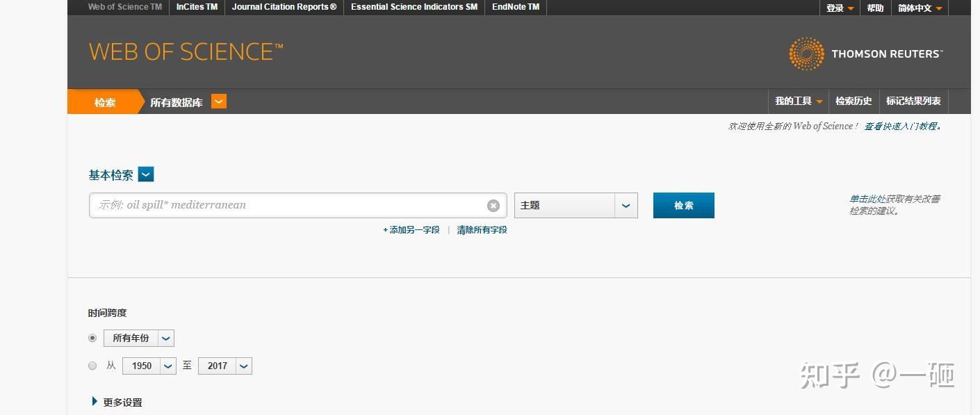
Task: Switch to the 检索 tab
Action: pos(104,102)
